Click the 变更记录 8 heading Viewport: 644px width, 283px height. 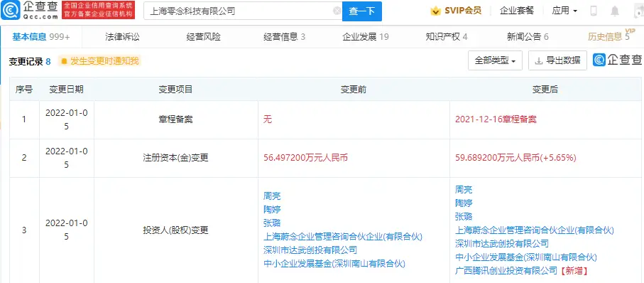tap(30, 62)
